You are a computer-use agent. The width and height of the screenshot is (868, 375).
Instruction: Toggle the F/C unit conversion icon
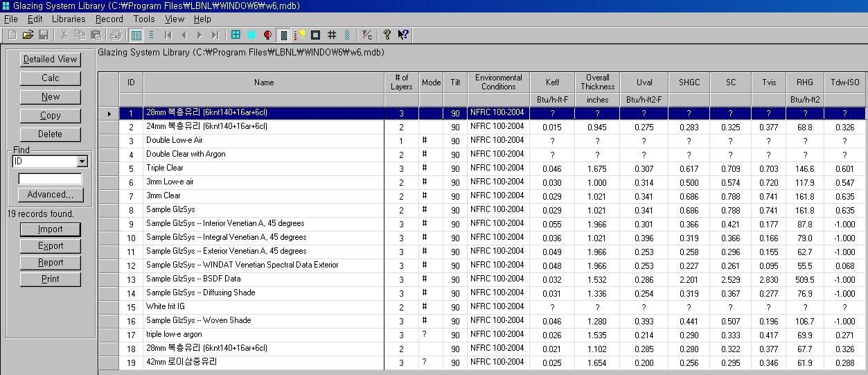(x=367, y=35)
